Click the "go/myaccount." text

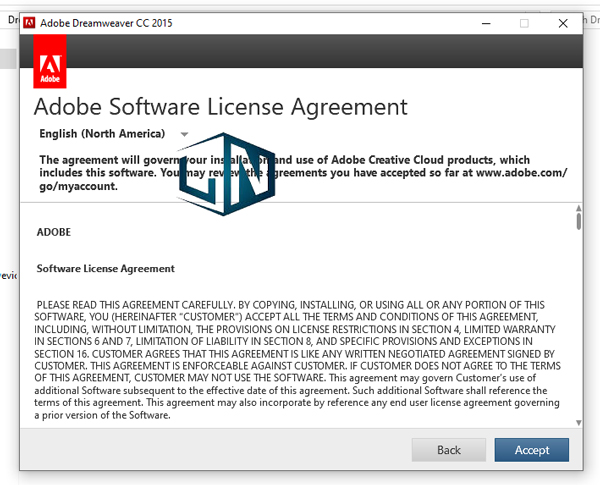tap(78, 186)
